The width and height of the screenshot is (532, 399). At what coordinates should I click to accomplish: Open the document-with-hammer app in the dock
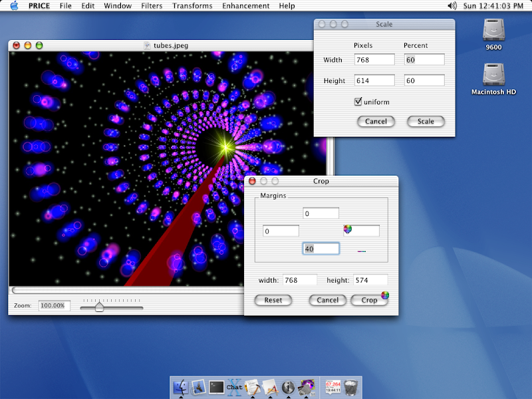[x=252, y=387]
